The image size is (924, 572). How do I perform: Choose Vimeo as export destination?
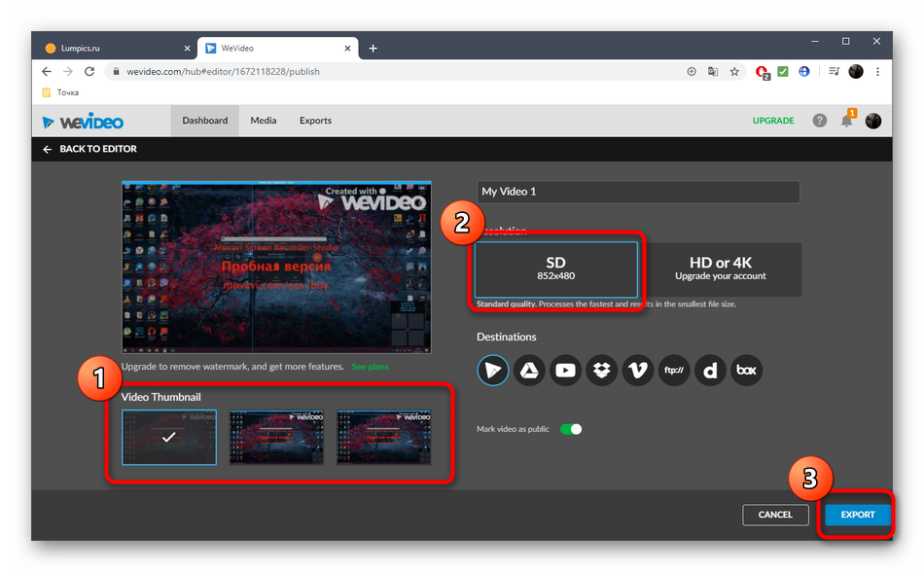coord(638,370)
